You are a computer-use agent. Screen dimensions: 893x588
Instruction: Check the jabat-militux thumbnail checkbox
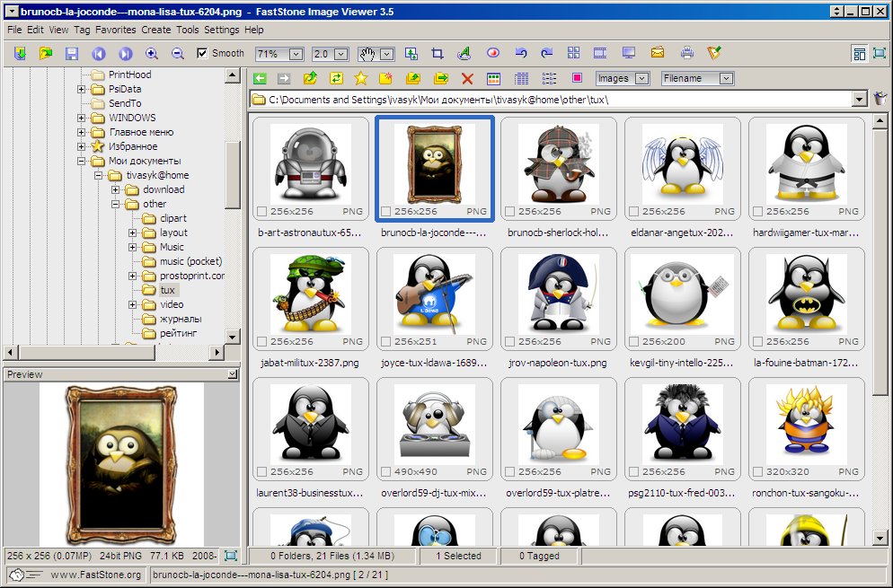pos(262,342)
